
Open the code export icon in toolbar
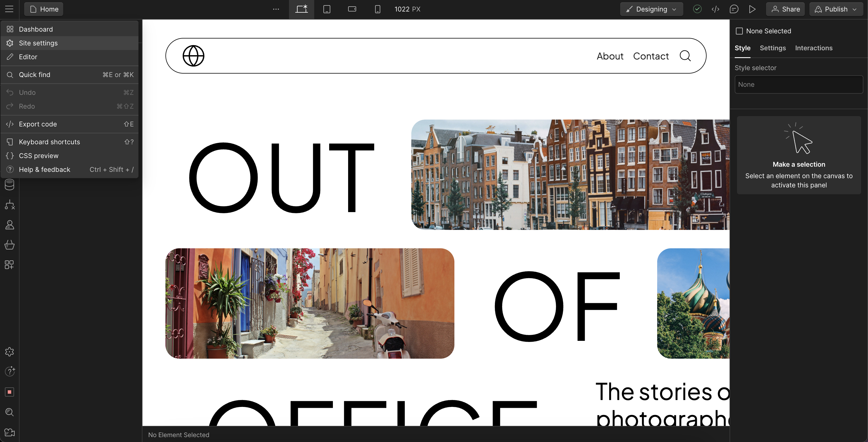(x=715, y=9)
